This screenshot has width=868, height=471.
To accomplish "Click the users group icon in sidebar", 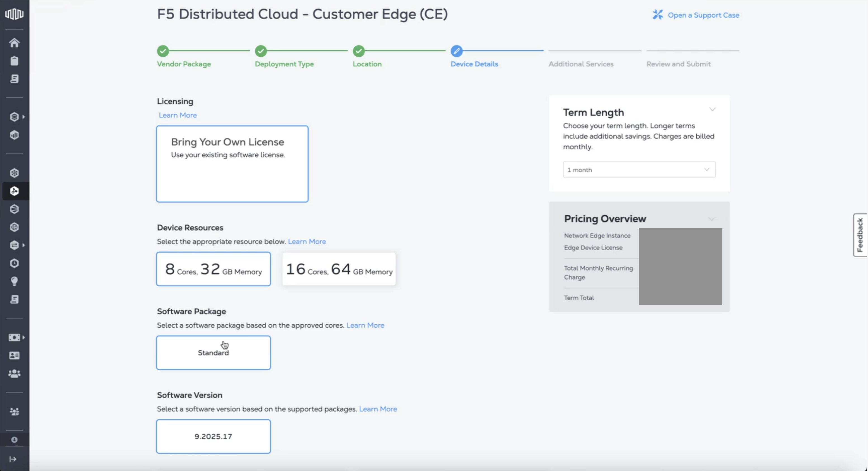I will [x=14, y=374].
